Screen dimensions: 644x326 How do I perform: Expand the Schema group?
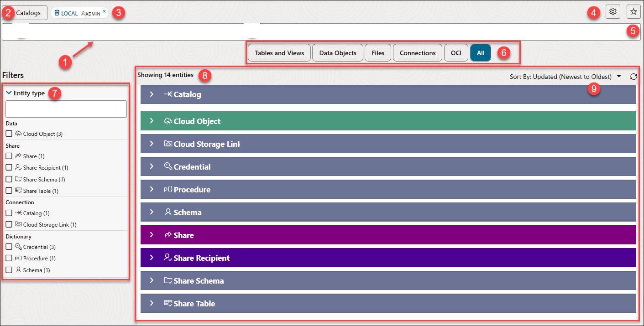click(x=152, y=212)
